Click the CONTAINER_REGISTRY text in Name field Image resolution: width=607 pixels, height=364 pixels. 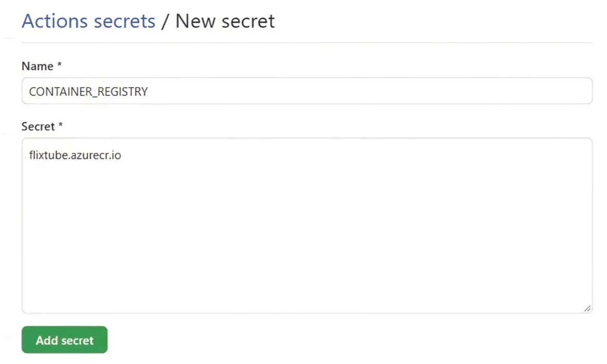[x=88, y=92]
